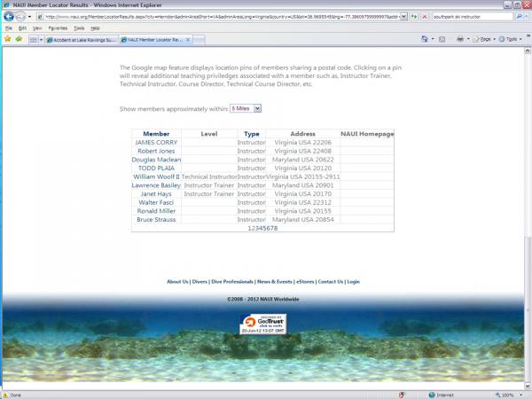Print the page using the printer icon
532x399 pixels.
point(460,39)
